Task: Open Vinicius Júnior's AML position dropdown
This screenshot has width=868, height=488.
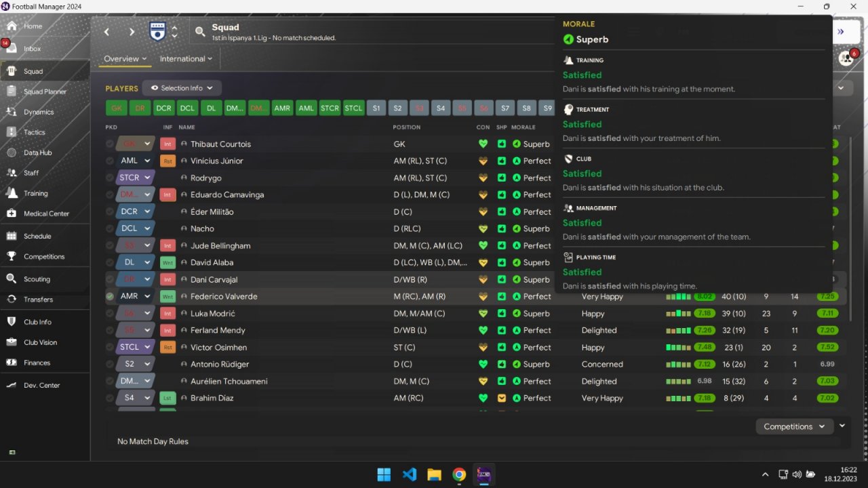Action: click(x=134, y=161)
